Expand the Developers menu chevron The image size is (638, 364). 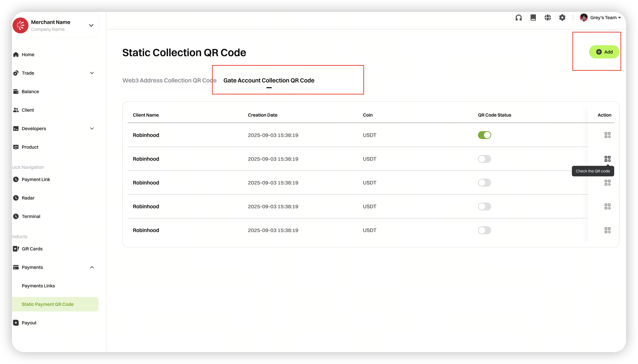(x=92, y=128)
